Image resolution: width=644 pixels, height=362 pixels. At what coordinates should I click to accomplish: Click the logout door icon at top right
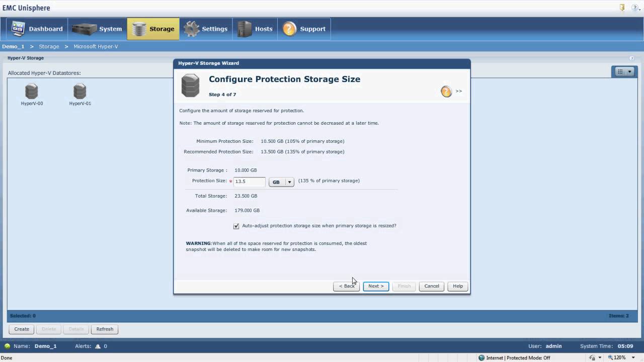pos(622,8)
